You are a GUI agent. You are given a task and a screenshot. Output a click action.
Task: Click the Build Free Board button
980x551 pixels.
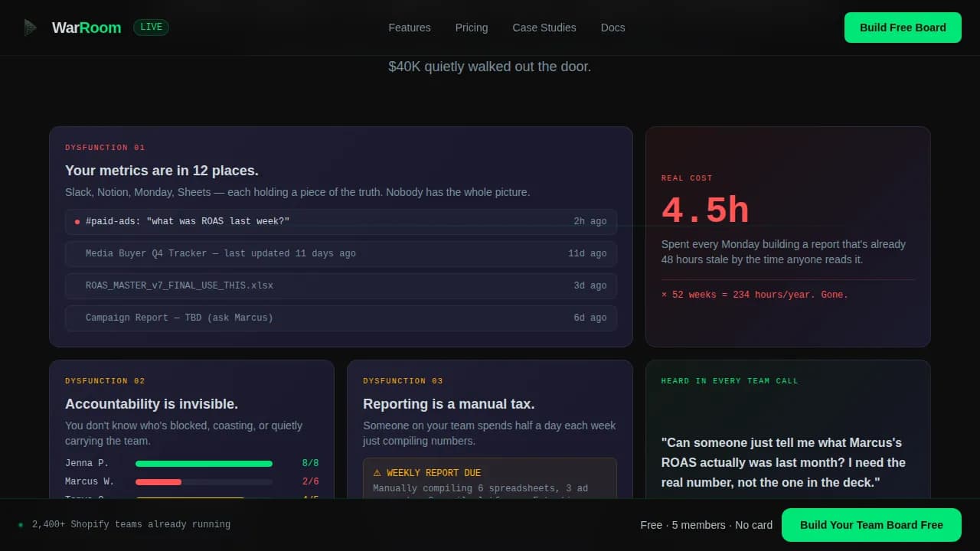pyautogui.click(x=903, y=27)
